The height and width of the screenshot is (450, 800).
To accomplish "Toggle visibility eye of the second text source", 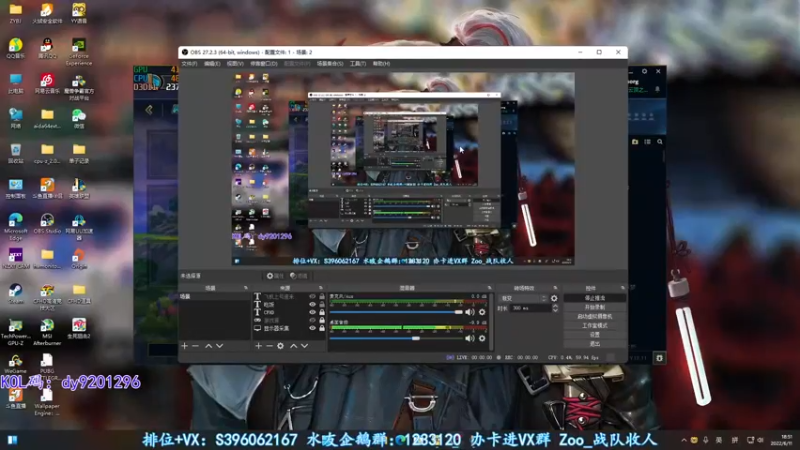I will [x=312, y=305].
